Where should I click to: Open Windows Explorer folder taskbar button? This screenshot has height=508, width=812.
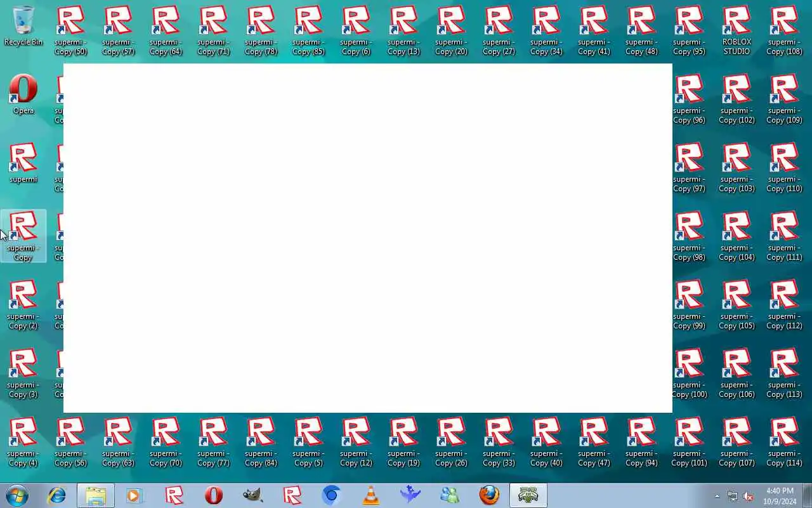96,495
